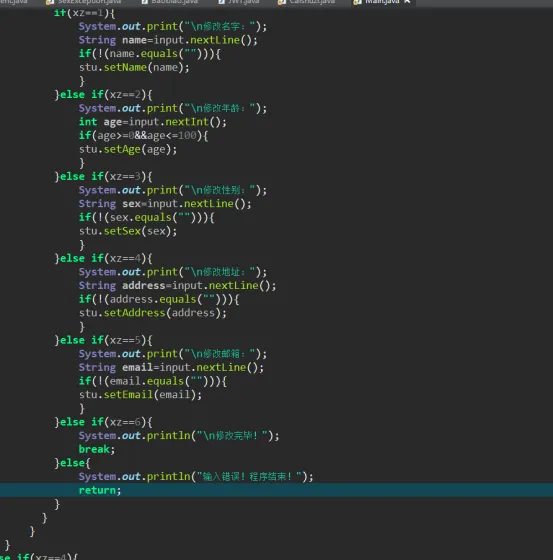
Task: Click the "String sex=input.nextLine();" line
Action: pyautogui.click(x=165, y=204)
